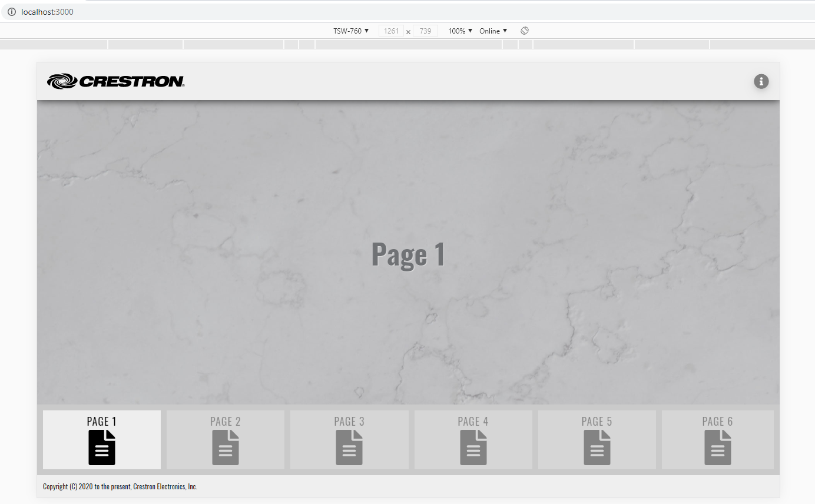Click the large Page 1 heading text

click(408, 254)
